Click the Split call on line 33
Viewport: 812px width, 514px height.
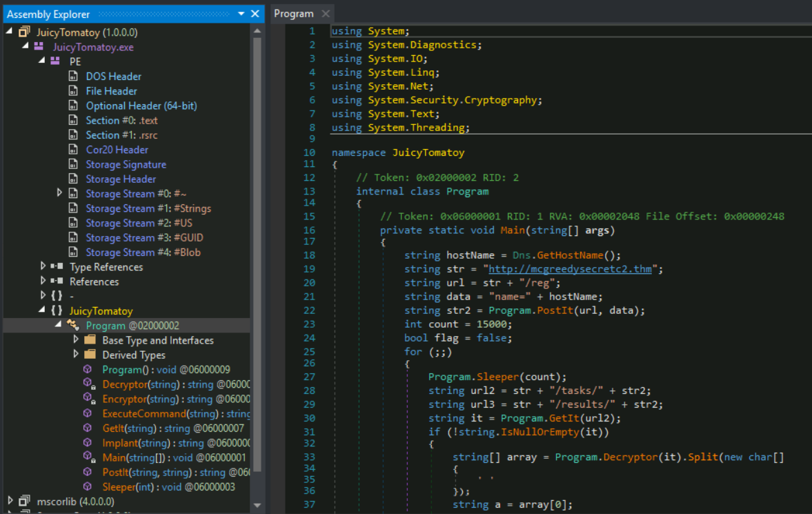coord(703,457)
